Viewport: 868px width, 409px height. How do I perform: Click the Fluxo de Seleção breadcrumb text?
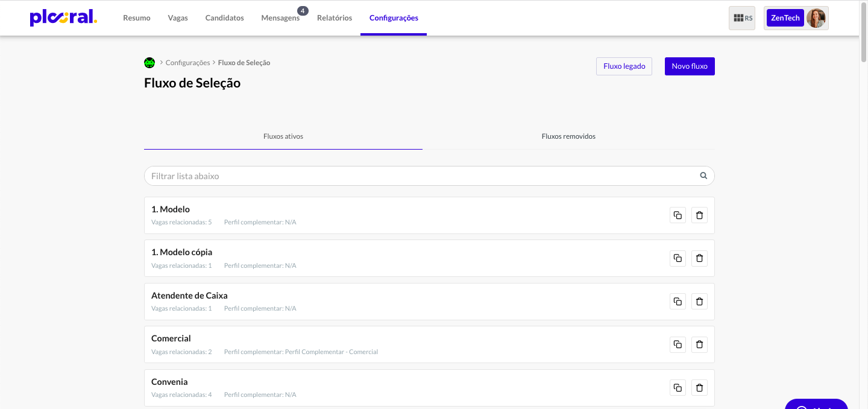[x=244, y=63]
